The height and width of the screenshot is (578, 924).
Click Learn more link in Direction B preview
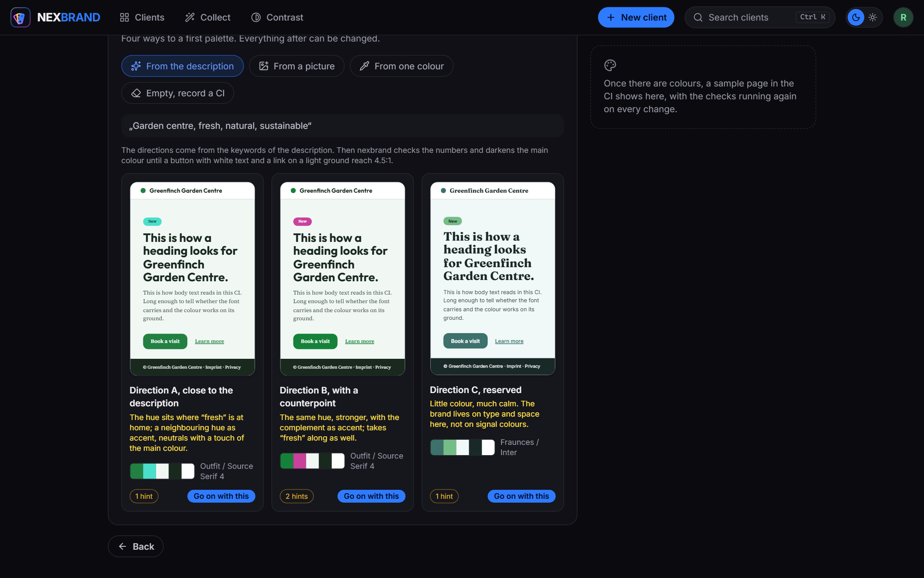click(360, 341)
